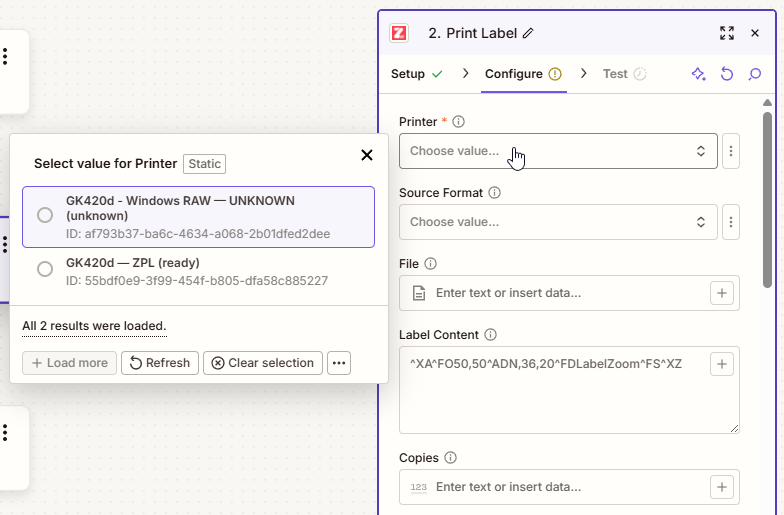Click the scrollbar up arrow

(x=768, y=102)
